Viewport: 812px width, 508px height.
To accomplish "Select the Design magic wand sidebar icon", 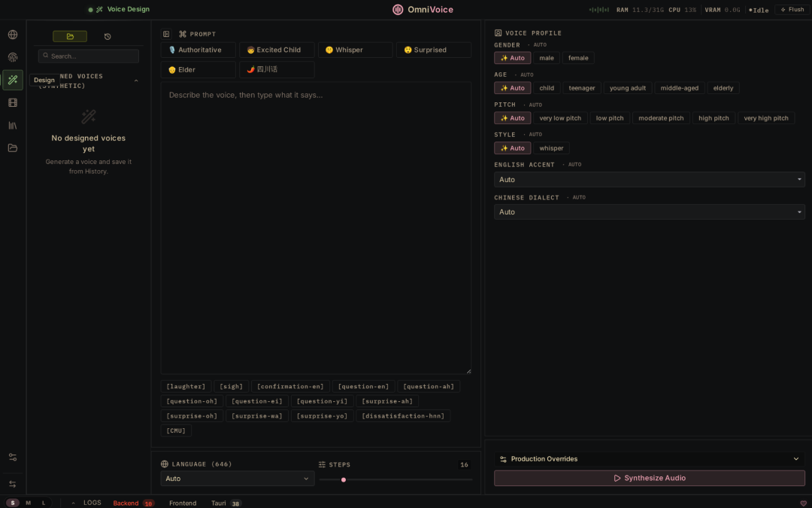I will (x=13, y=80).
